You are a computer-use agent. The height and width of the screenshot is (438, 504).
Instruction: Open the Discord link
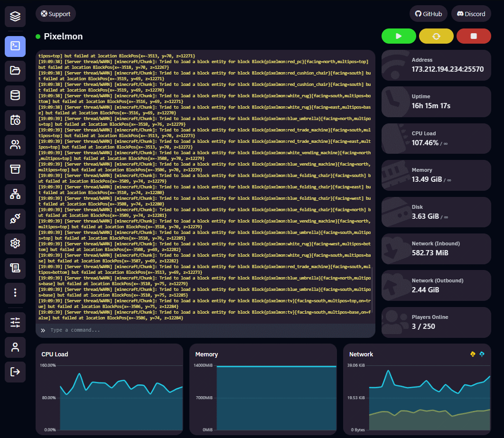(x=471, y=14)
